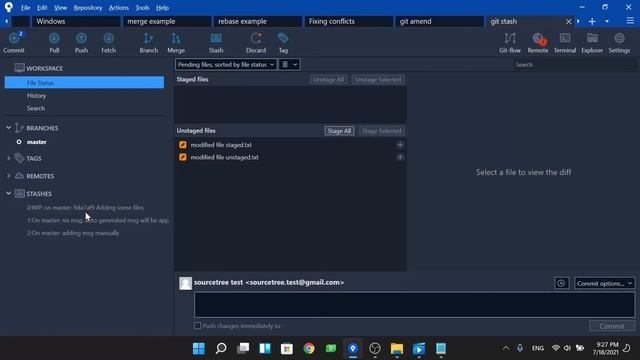Screen dimensions: 640x360
Task: Push commits with the Push icon
Action: (81, 42)
